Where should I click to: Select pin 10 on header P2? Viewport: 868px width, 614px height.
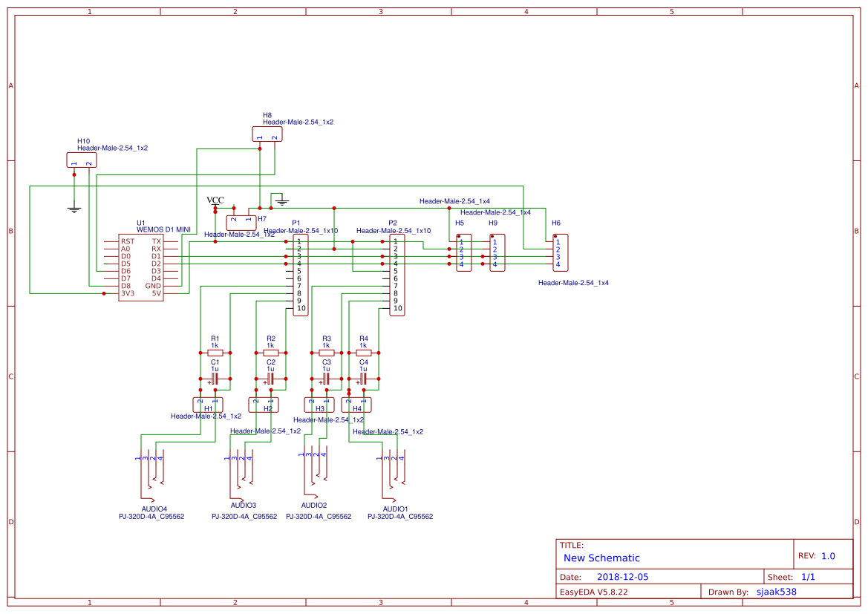(396, 309)
